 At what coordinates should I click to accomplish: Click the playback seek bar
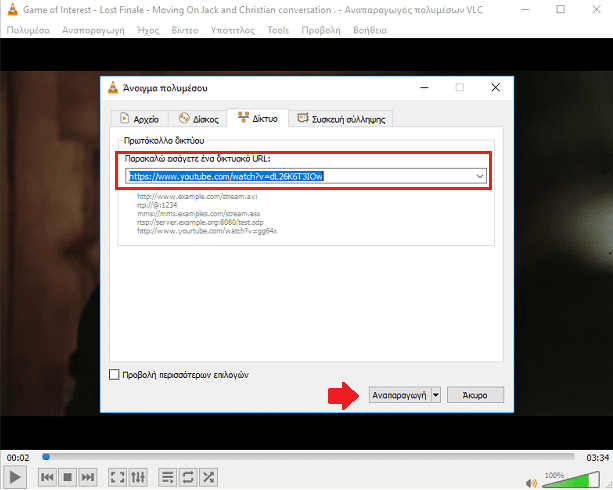point(308,457)
